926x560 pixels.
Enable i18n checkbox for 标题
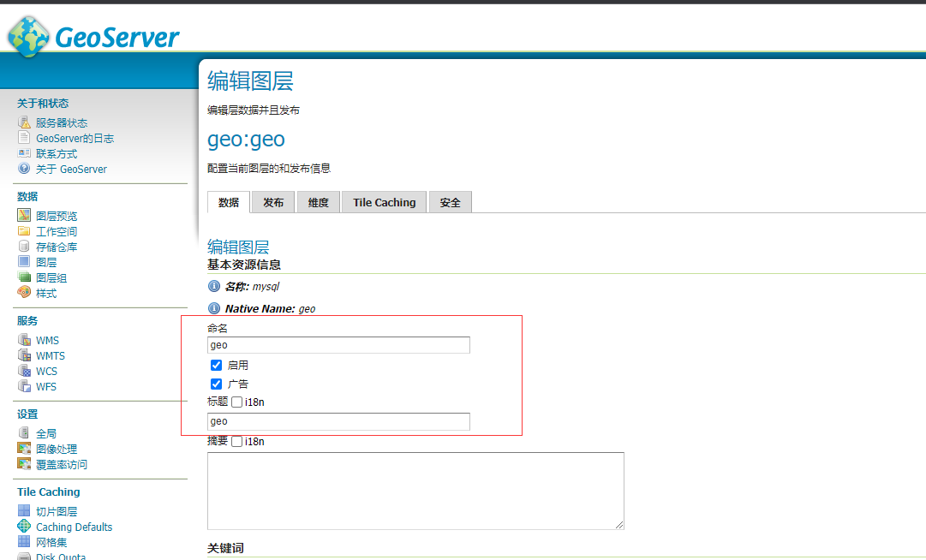click(237, 402)
